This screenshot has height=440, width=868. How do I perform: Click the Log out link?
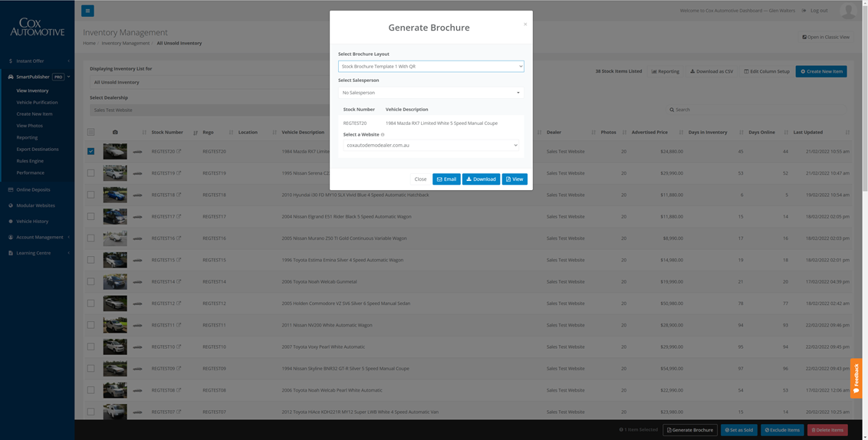[815, 11]
